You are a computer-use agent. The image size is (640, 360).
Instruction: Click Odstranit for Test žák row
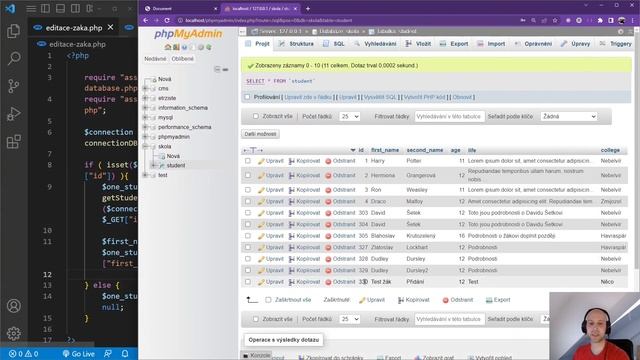[x=340, y=282]
